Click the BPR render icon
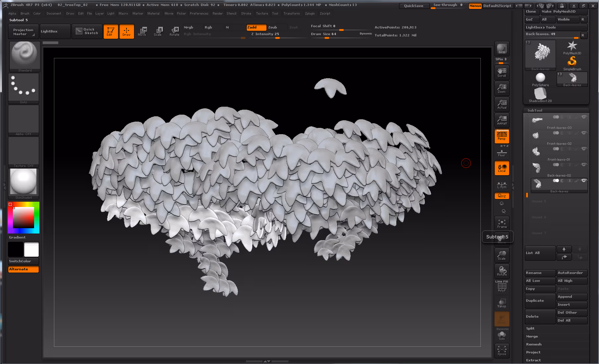 pyautogui.click(x=502, y=49)
